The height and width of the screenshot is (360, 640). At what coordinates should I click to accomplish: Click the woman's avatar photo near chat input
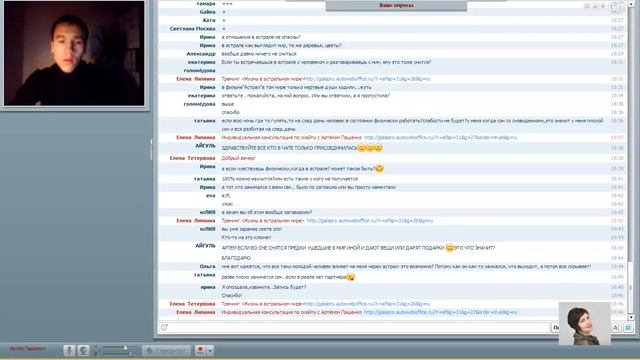tap(584, 324)
